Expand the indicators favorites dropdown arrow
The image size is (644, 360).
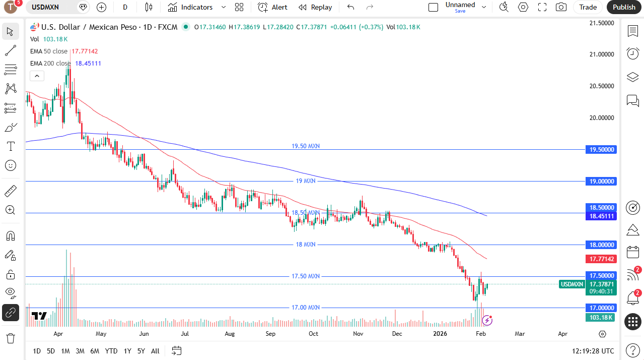click(224, 7)
